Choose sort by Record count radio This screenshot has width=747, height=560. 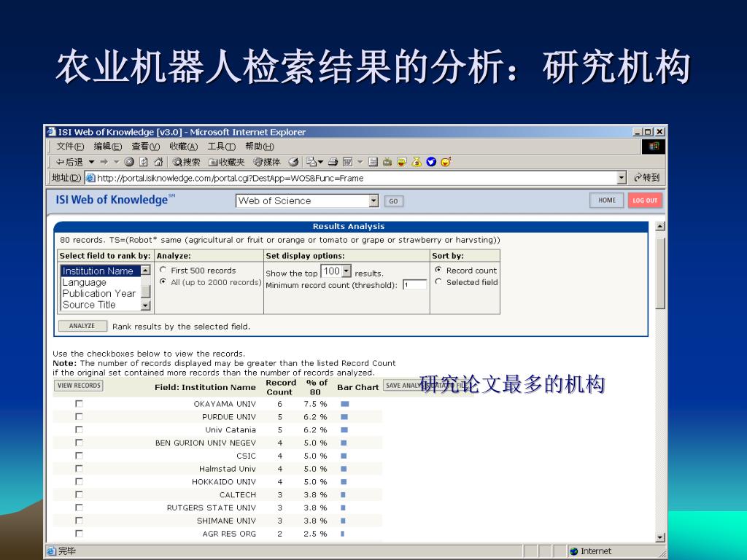coord(438,270)
